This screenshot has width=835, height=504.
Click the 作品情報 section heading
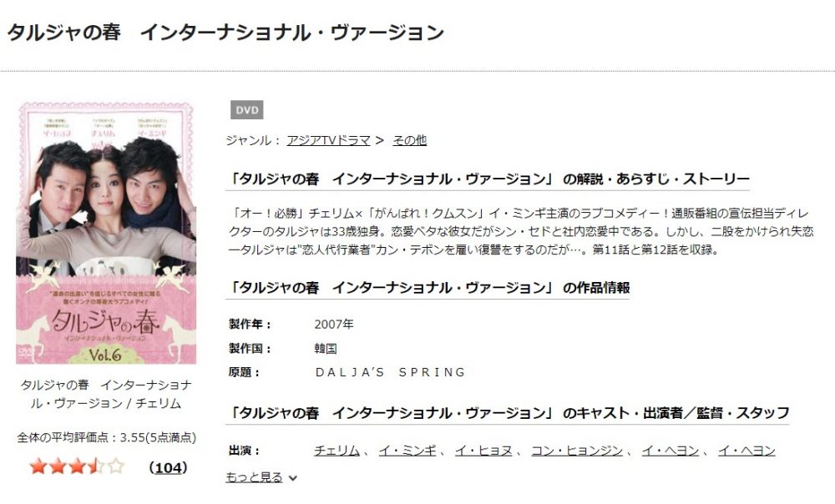(428, 288)
